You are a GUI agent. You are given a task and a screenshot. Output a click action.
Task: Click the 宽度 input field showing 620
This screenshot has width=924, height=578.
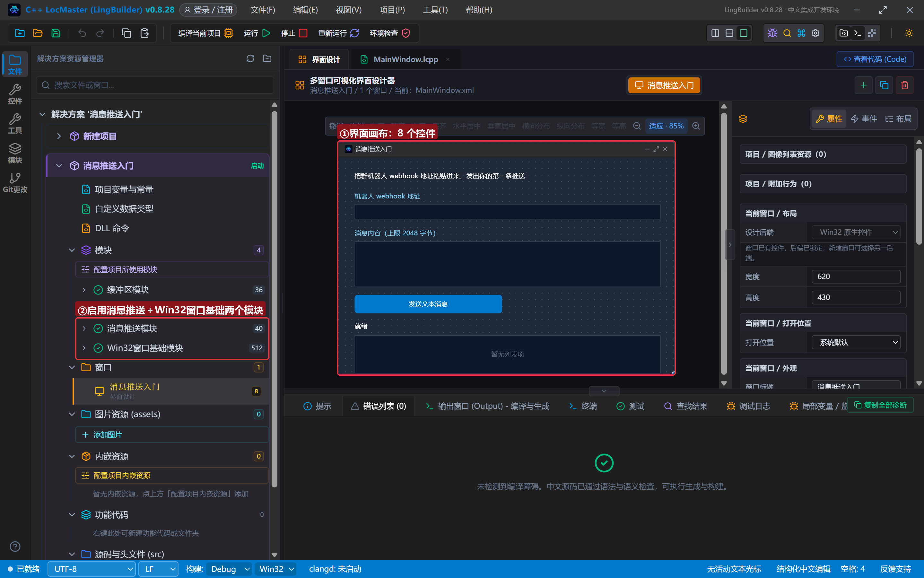click(x=856, y=276)
